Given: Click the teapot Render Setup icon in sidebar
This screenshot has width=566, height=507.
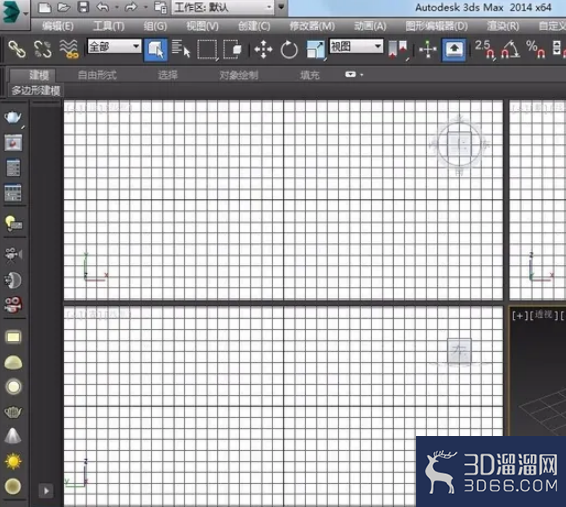Looking at the screenshot, I should [x=13, y=118].
